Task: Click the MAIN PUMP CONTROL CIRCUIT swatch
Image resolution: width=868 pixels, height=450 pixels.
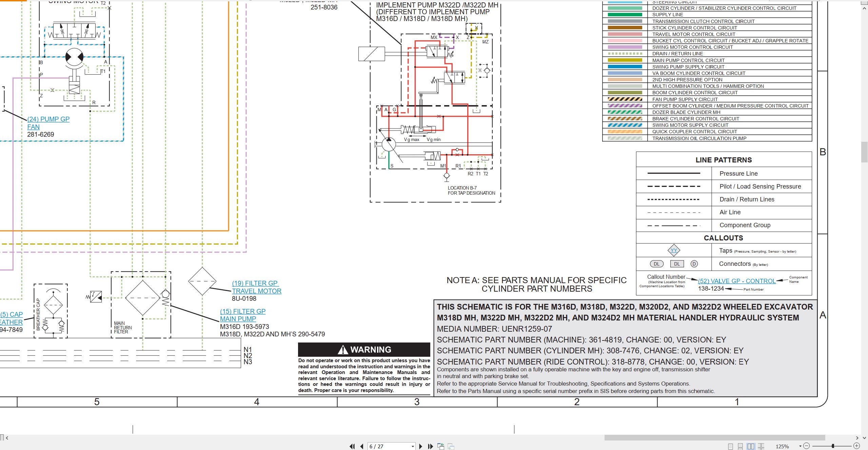Action: pos(625,60)
